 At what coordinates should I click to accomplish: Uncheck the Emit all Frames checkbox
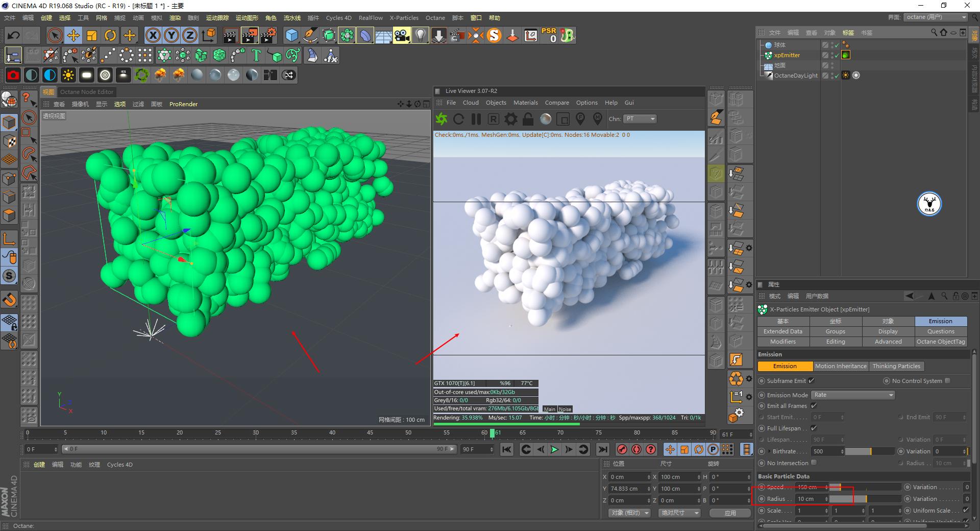point(814,406)
